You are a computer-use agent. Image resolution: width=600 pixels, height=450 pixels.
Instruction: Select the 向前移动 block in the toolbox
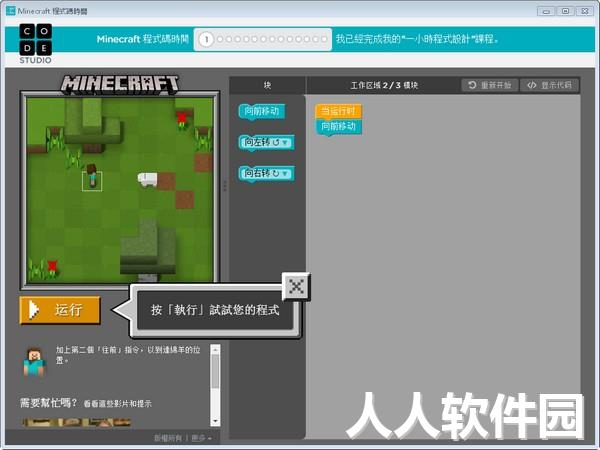pyautogui.click(x=262, y=112)
